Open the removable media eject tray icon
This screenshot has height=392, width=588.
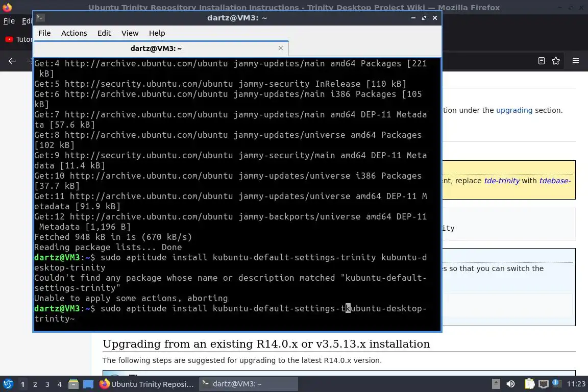tap(496, 384)
